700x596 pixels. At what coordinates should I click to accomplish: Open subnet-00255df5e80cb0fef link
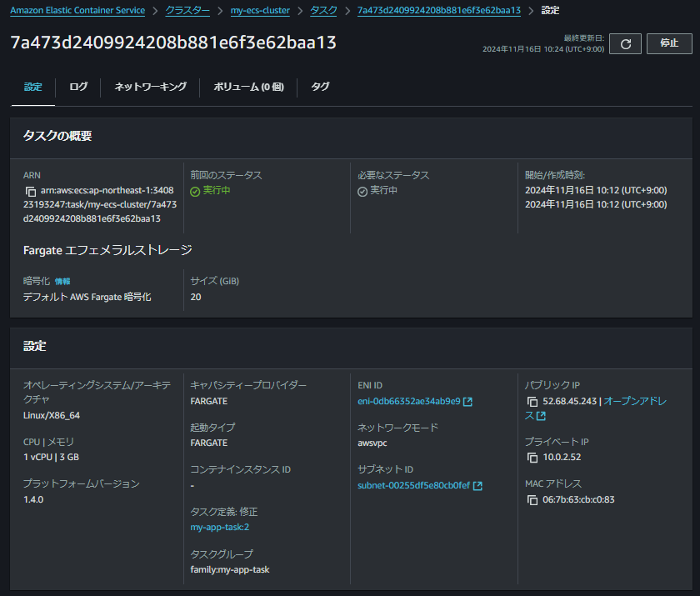pos(414,485)
